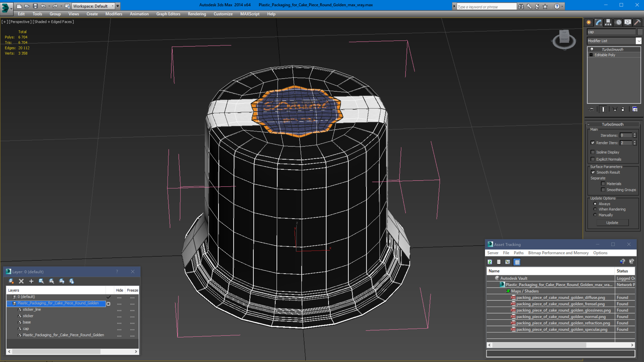Click Delete layer X icon
This screenshot has height=362, width=644.
pyautogui.click(x=21, y=281)
